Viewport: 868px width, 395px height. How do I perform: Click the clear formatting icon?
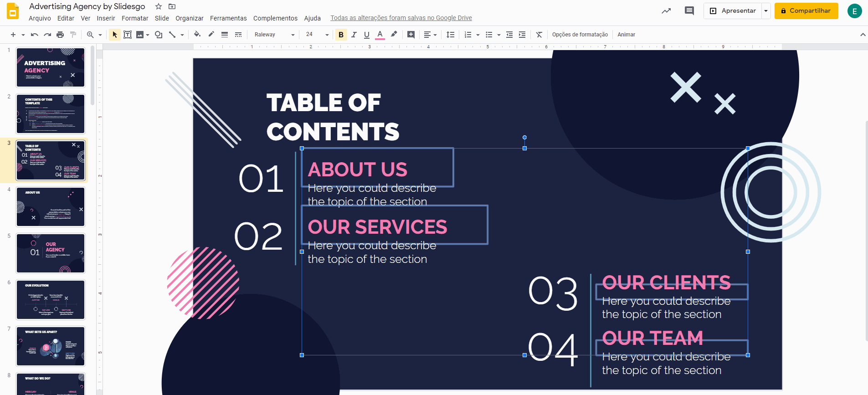[x=539, y=35]
